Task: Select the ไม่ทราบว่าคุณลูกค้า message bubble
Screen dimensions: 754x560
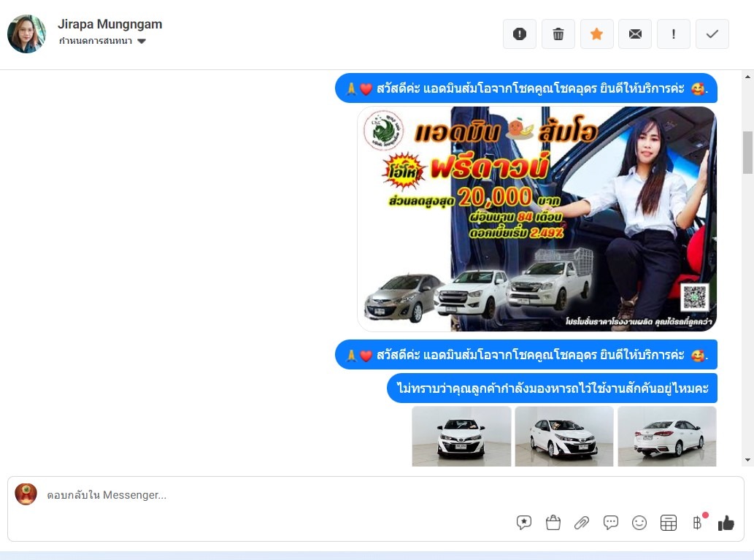Action: pos(552,388)
